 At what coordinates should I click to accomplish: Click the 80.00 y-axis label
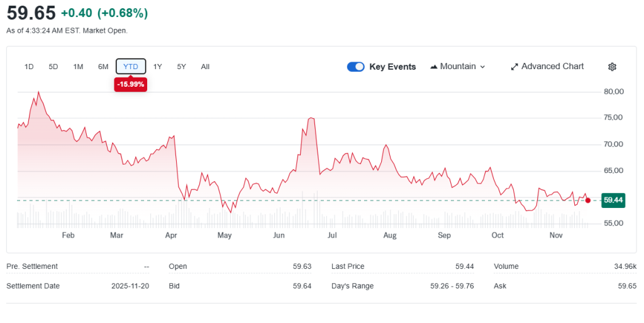coord(614,92)
